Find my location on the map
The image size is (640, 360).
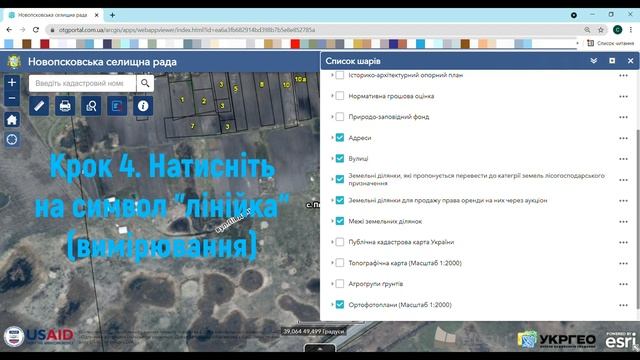click(x=12, y=140)
